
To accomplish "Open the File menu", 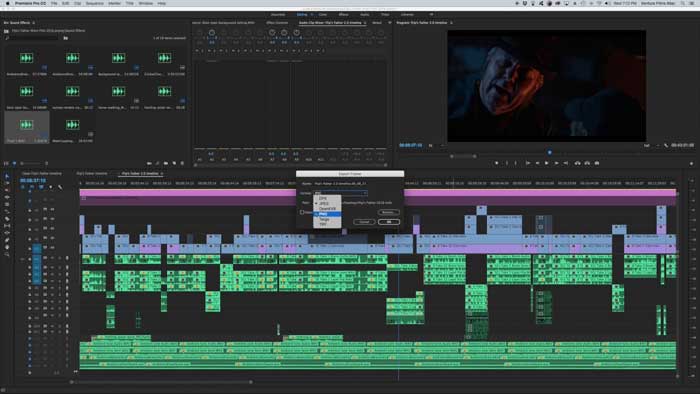I will point(54,3).
